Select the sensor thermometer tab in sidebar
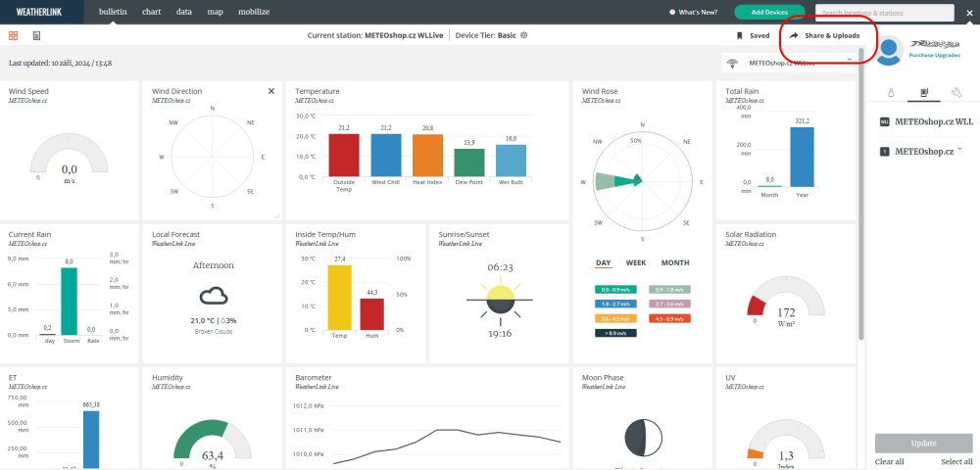980x470 pixels. click(891, 93)
